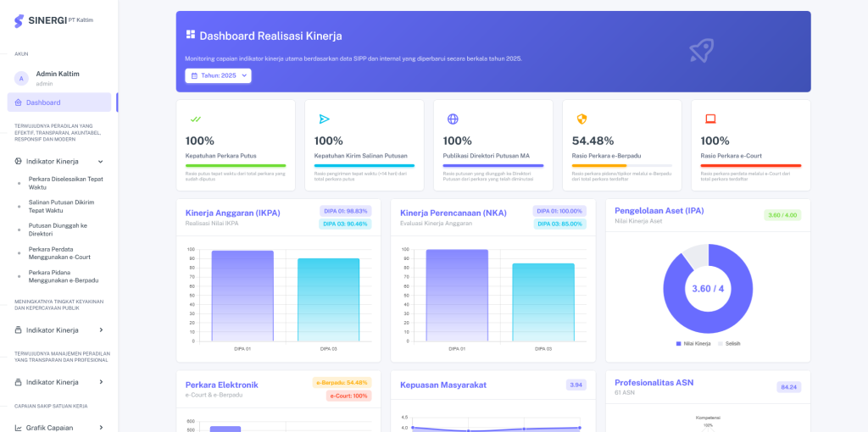This screenshot has height=432, width=868.
Task: Expand the Grafik Capaian menu
Action: pyautogui.click(x=59, y=428)
